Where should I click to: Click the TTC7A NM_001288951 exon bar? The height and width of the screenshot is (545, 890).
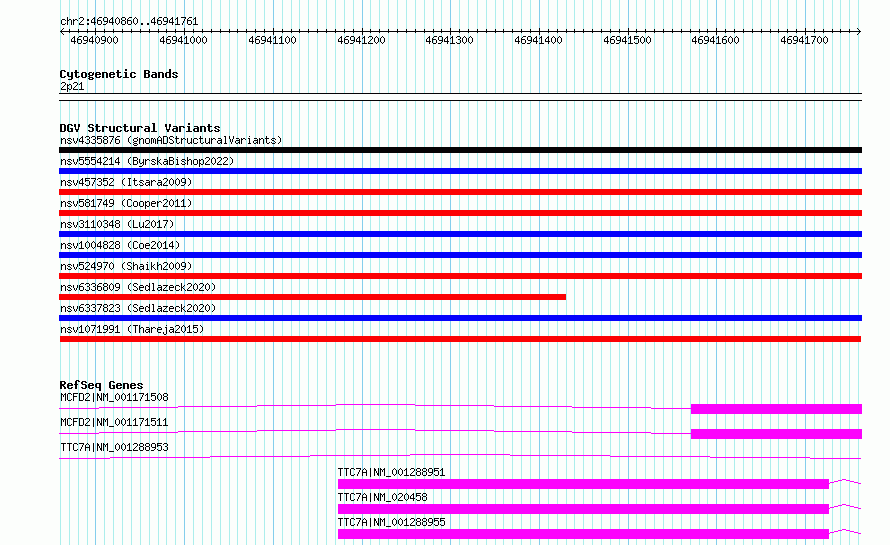[x=583, y=484]
